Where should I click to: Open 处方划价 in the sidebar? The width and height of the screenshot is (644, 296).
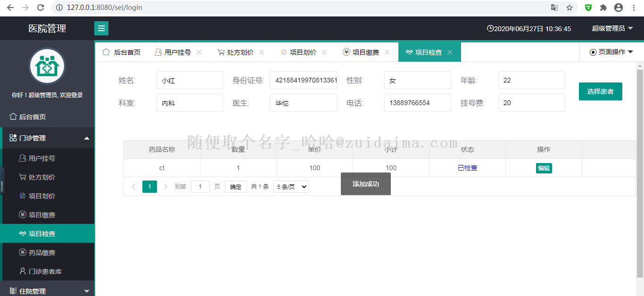coord(47,177)
